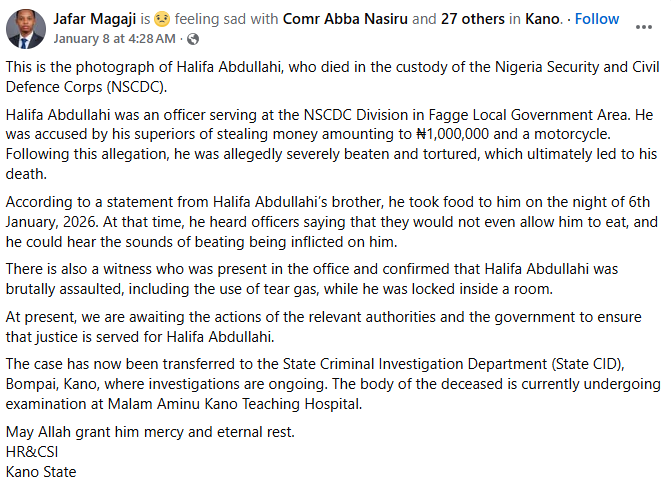Click the paragraph starting 'At present, we are awaiting'
Screen dimensions: 671x482
(330, 326)
